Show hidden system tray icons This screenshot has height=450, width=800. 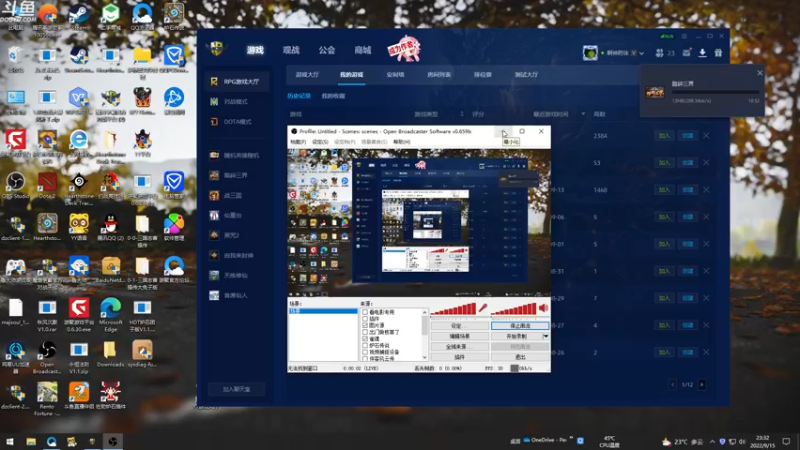point(712,441)
